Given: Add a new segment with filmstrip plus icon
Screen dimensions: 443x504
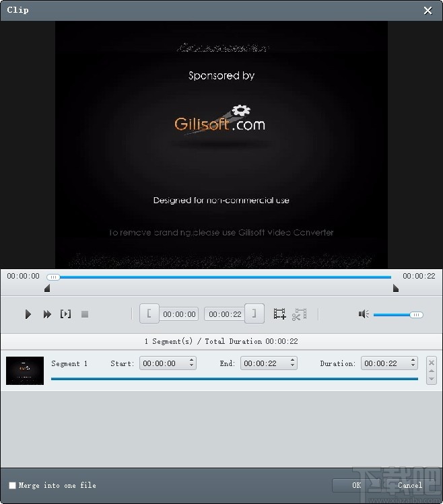Looking at the screenshot, I should 279,314.
